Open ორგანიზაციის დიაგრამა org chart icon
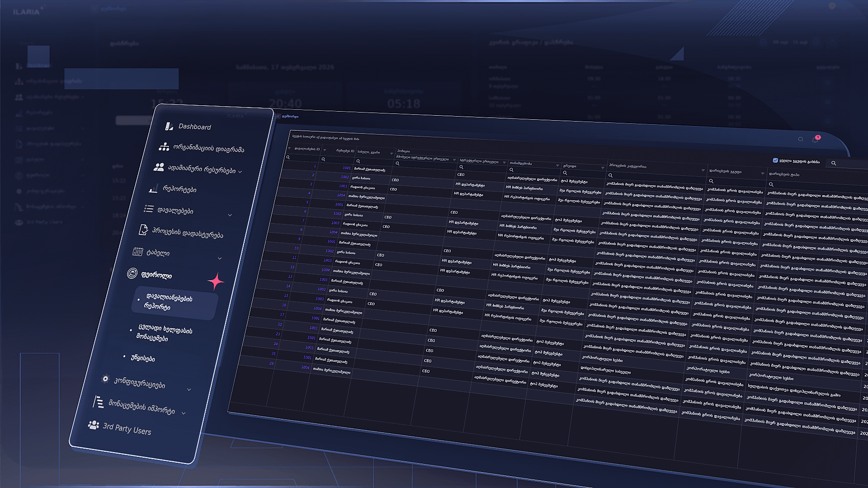Screen dimensions: 868x488 tap(164, 147)
